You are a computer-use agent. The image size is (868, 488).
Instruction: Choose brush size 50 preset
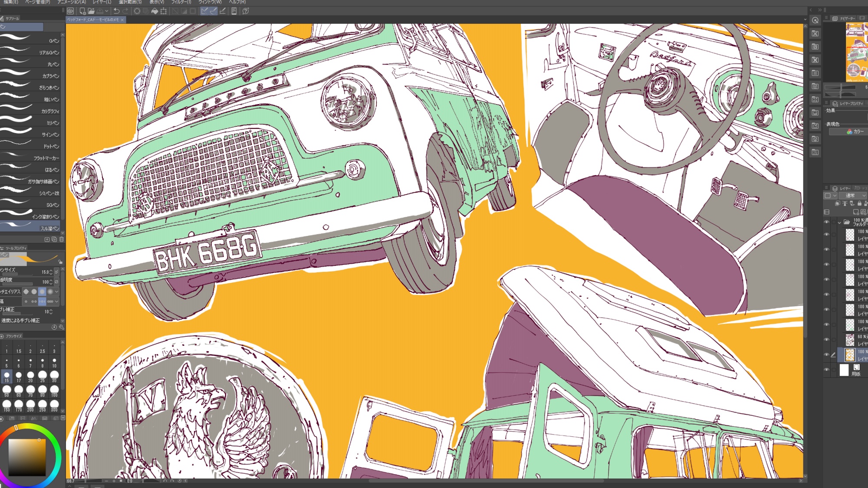tap(7, 390)
